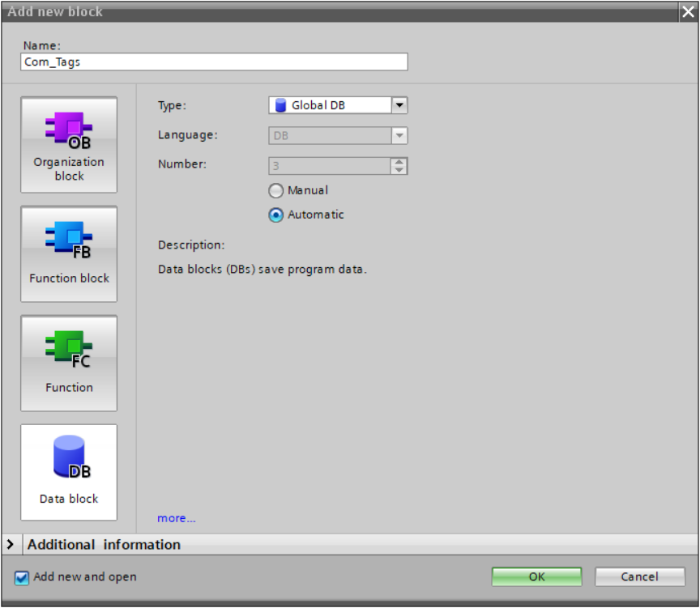Screen dimensions: 700x608
Task: Click the Global DB cylinder icon
Action: tap(280, 105)
